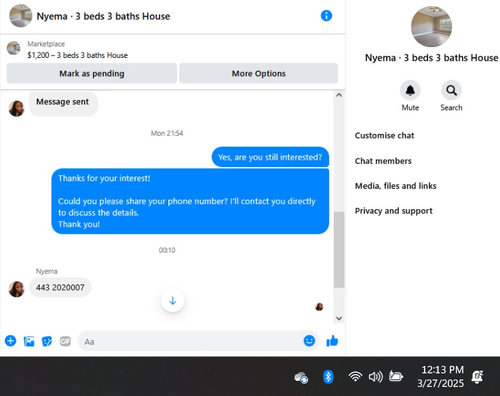Click the sidebar name Nyema · 3 beds 3 baths House
Image resolution: width=500 pixels, height=396 pixels.
point(432,58)
